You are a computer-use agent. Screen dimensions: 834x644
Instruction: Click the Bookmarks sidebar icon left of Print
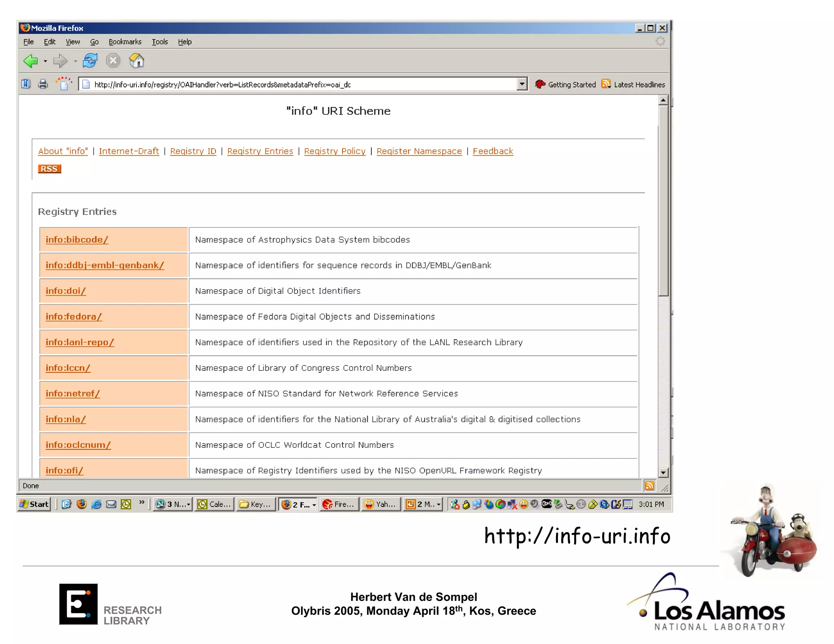click(26, 84)
